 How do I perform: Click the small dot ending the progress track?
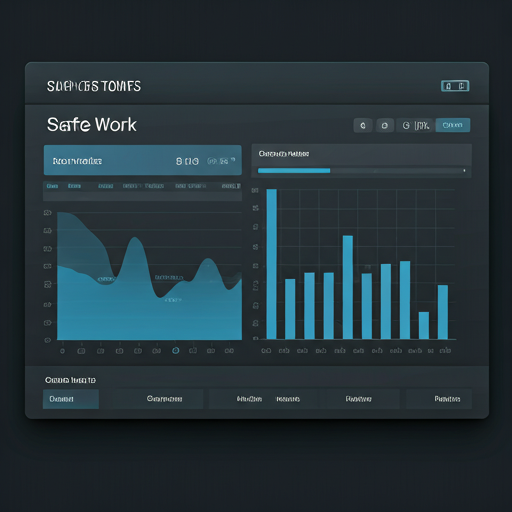point(464,171)
